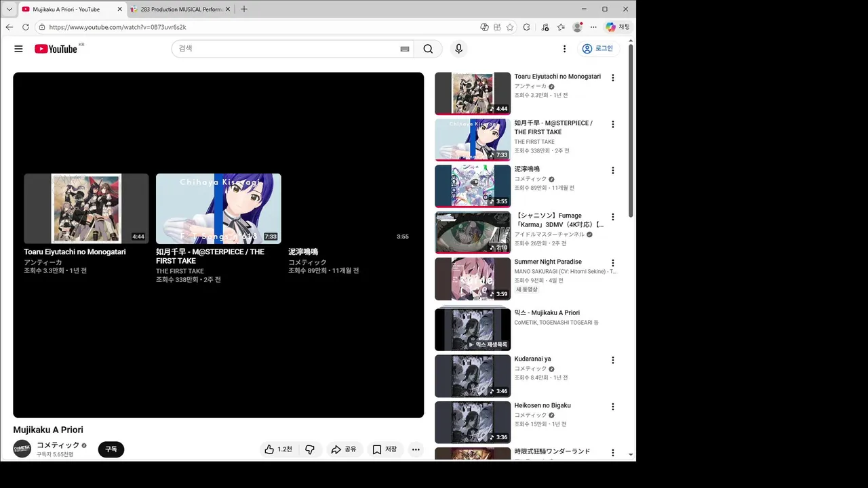Play endscreen video Toaru Eiyutachi no Monogatari
Viewport: 868px width, 488px height.
[86, 209]
